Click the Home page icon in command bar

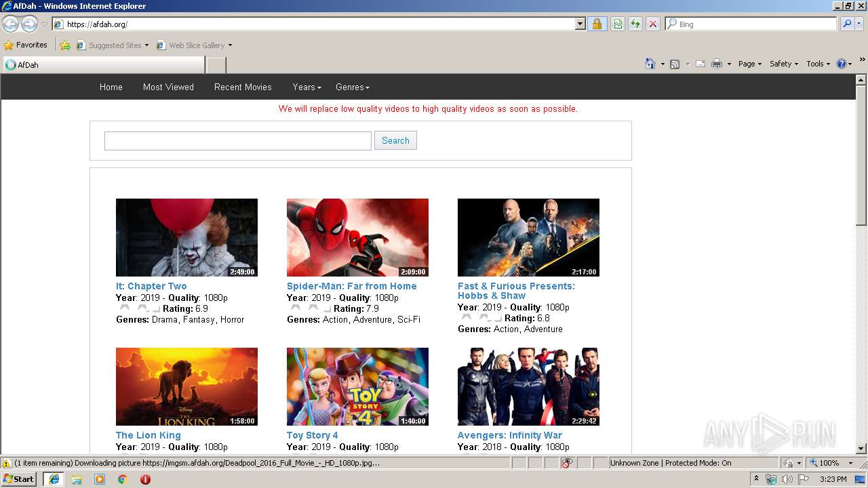click(650, 64)
